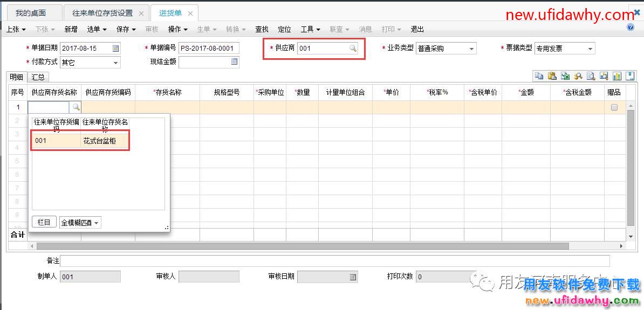
Task: Click the paste clipboard icon above the grid
Action: tap(552, 76)
